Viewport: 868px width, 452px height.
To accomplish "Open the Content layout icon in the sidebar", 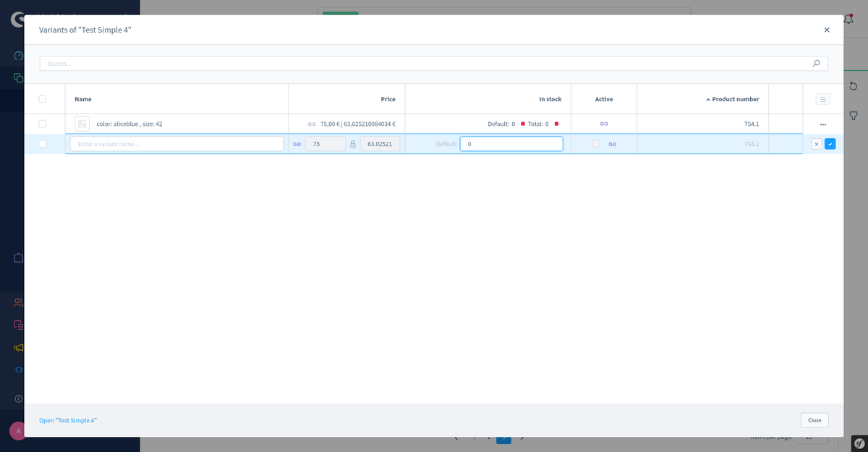I will (18, 325).
